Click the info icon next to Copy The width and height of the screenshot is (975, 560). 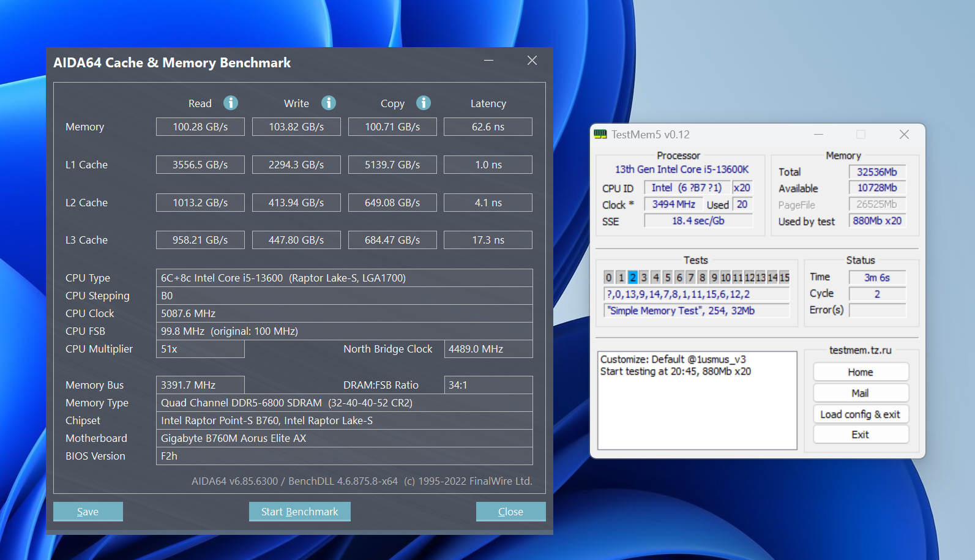tap(424, 103)
